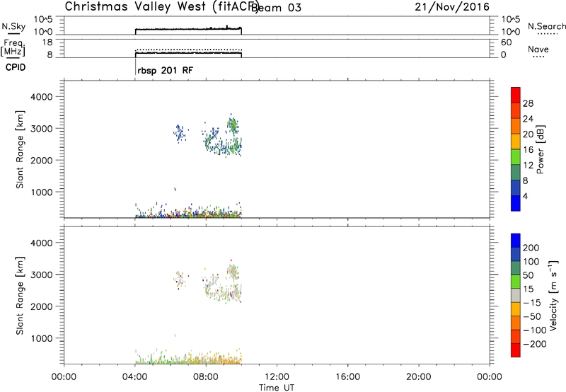Select the orange 20–24 dB Power segment
566x392 pixels.
pos(516,127)
